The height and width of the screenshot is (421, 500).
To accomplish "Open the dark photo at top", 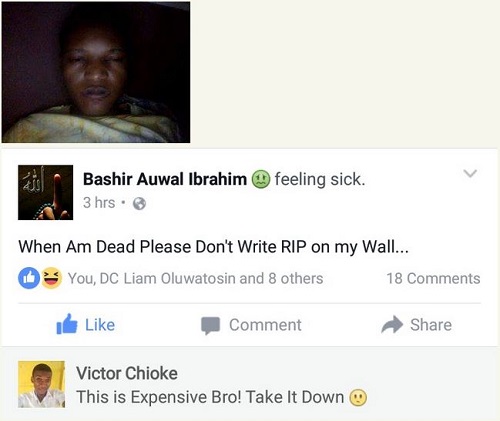I will tap(96, 72).
